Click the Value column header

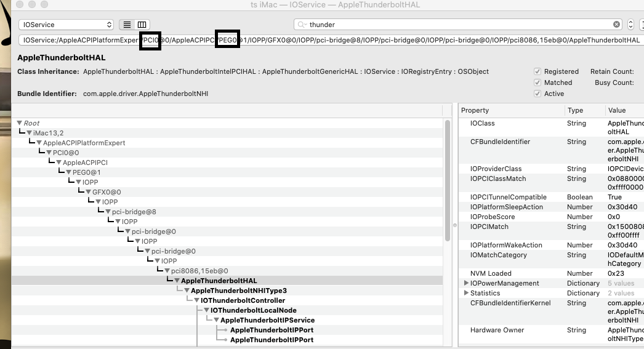(x=625, y=110)
